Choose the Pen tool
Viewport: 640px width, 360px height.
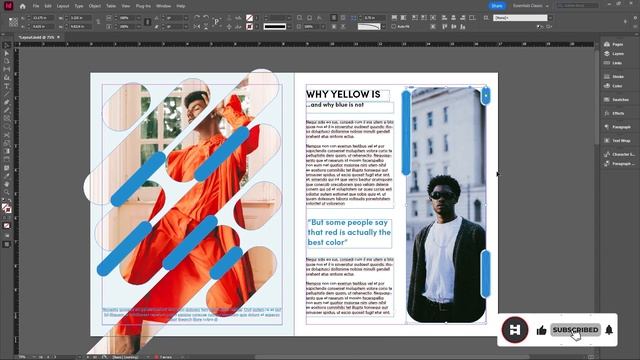[x=7, y=102]
